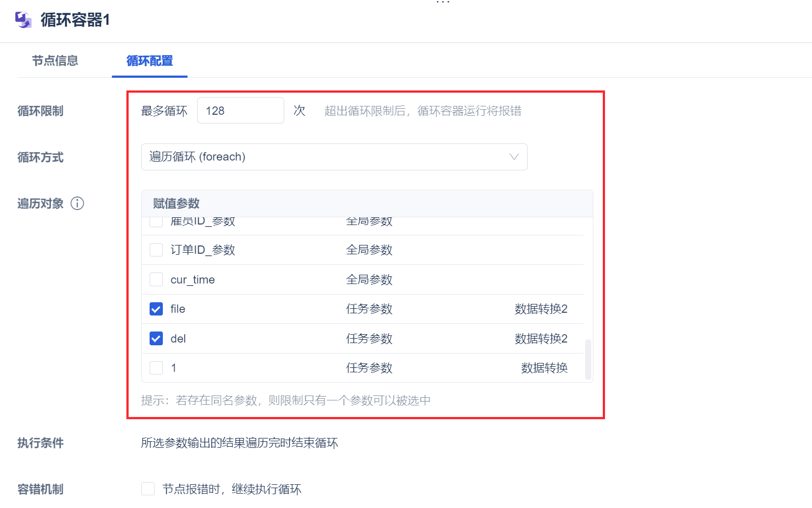Click the 赋值参数 table header
The image size is (812, 508).
176,204
